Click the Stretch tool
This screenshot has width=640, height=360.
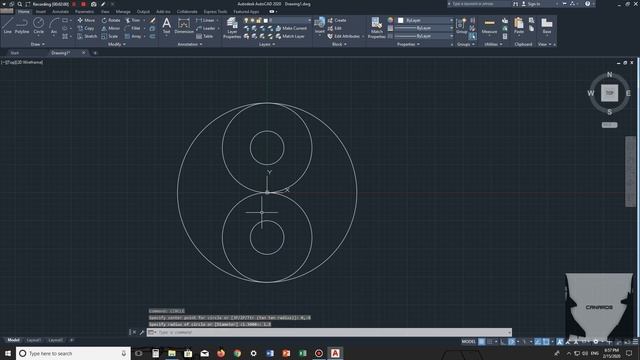point(87,36)
